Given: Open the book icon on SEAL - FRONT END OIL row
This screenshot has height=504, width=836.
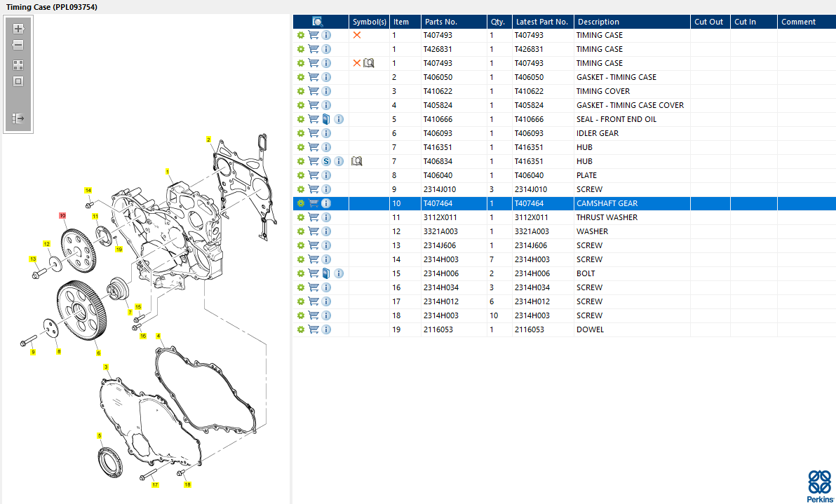Looking at the screenshot, I should pyautogui.click(x=326, y=119).
